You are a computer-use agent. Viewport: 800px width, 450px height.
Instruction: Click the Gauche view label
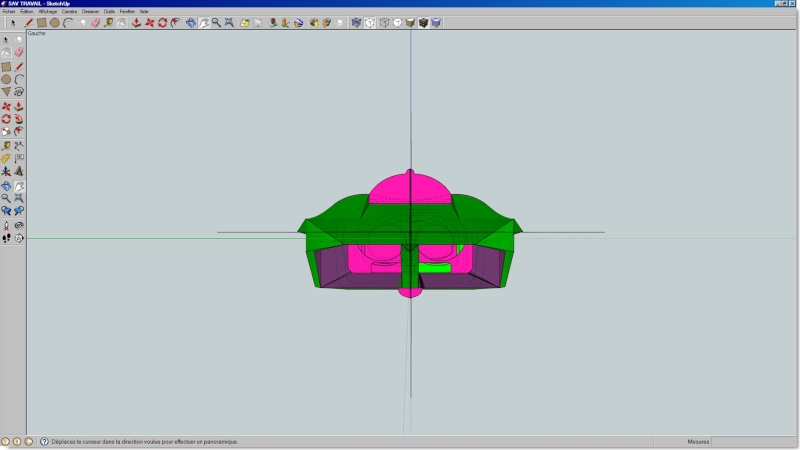[36, 33]
